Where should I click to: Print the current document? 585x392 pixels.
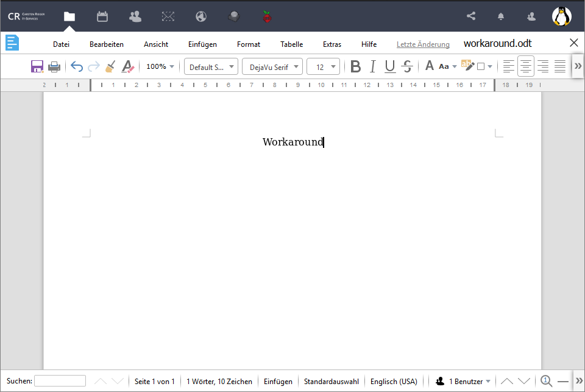pyautogui.click(x=54, y=66)
